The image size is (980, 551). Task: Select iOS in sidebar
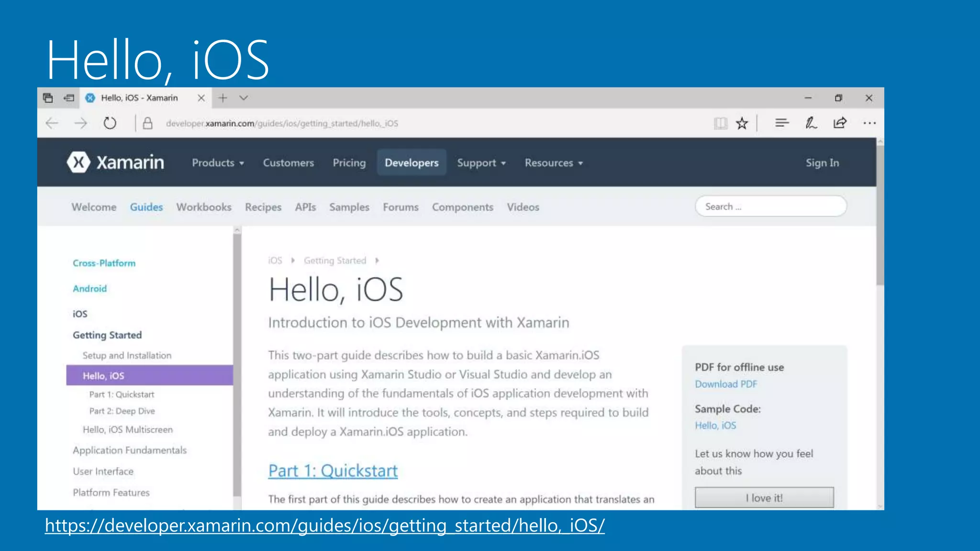80,314
